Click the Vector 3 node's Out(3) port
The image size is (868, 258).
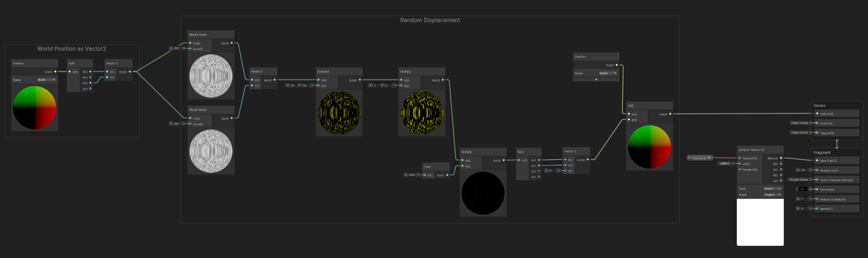point(587,160)
